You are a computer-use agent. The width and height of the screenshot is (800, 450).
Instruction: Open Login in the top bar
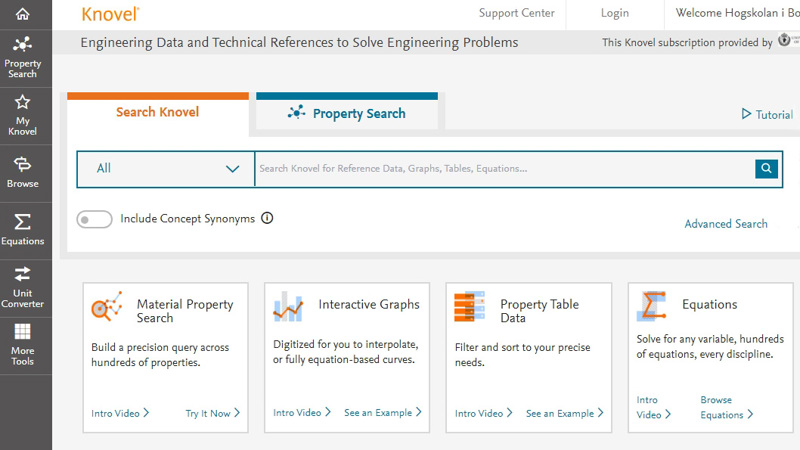click(x=615, y=13)
